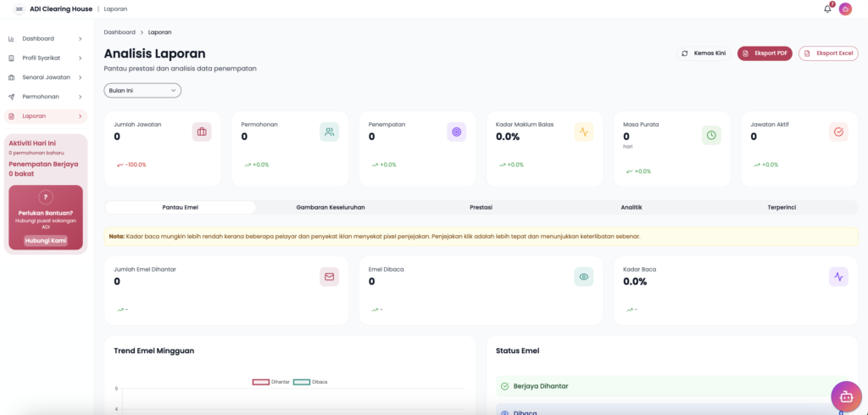868x415 pixels.
Task: Switch to the Gambaran Keseluruhan tab
Action: click(x=331, y=207)
